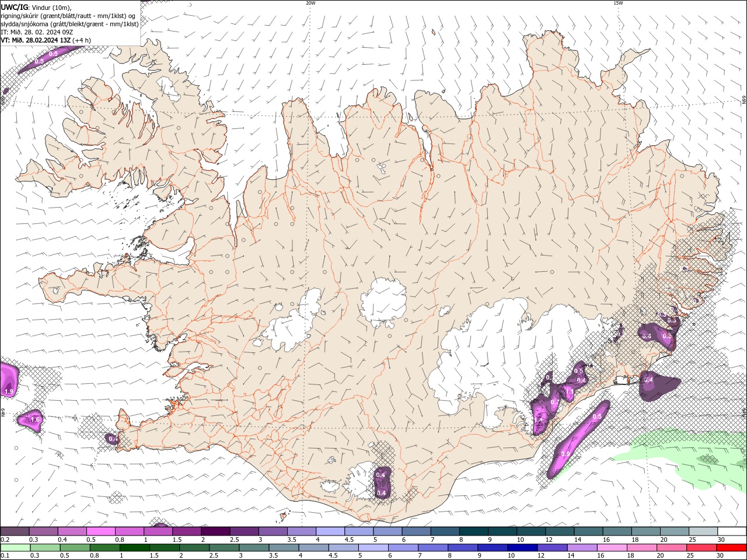Image resolution: width=747 pixels, height=560 pixels.
Task: Click the 0.2 label in the top legend row
Action: click(5, 540)
